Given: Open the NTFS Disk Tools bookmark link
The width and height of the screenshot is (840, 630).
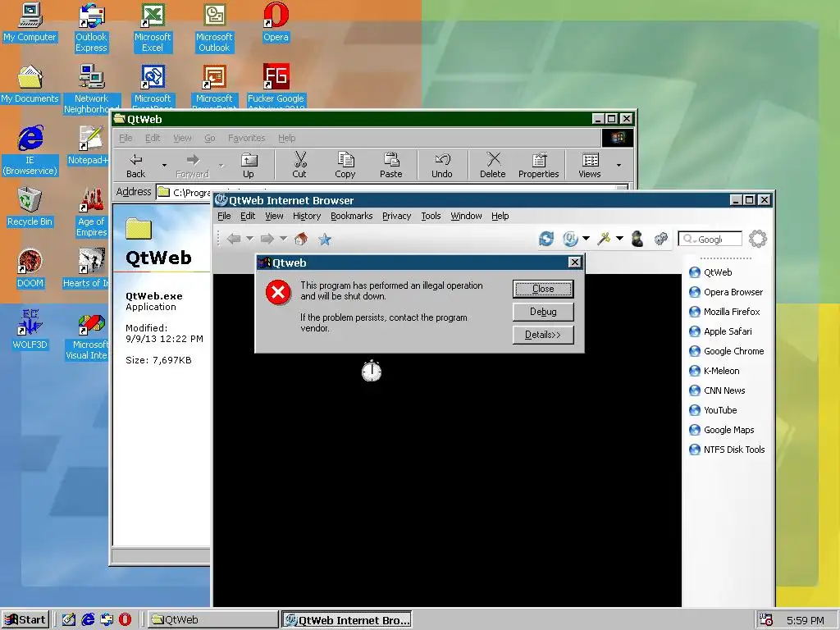Looking at the screenshot, I should [x=727, y=450].
